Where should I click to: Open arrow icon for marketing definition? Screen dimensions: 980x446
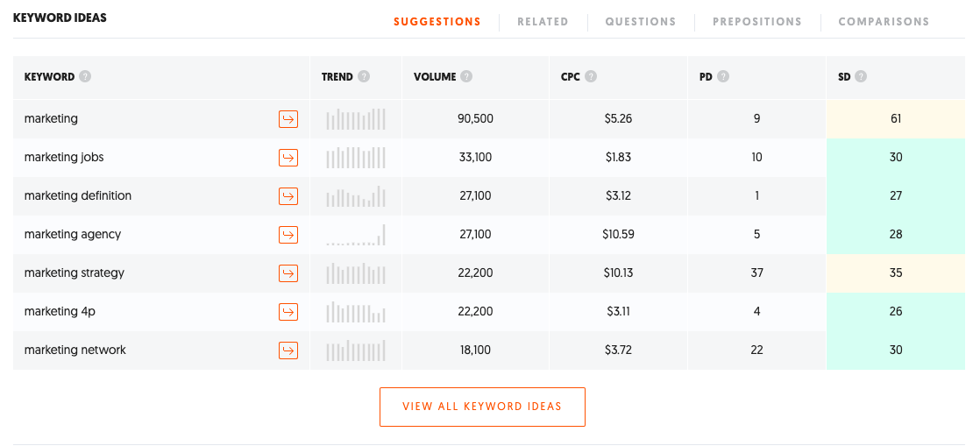(x=288, y=196)
